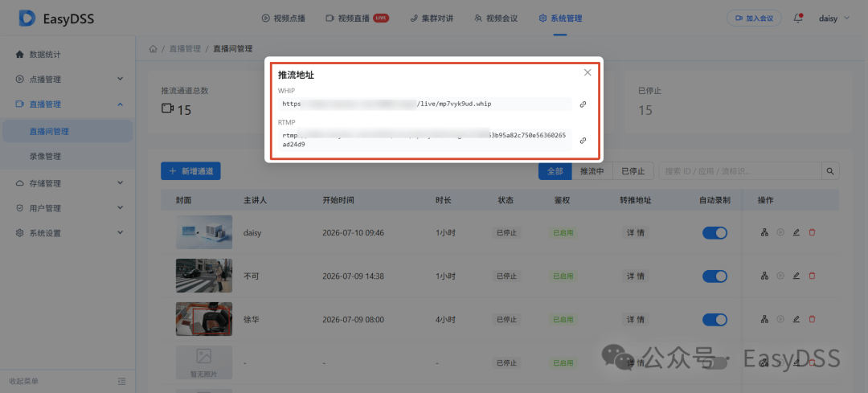Filter channels by 推流中
Image resolution: width=868 pixels, height=393 pixels.
pos(592,171)
